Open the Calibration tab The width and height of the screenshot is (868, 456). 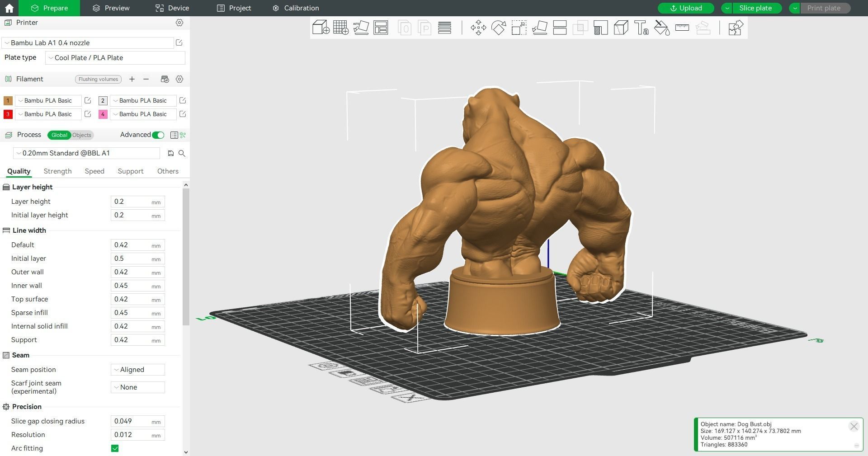[296, 8]
